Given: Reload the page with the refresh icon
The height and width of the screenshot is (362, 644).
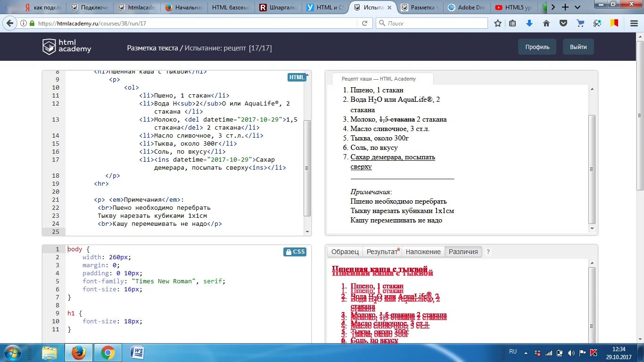Looking at the screenshot, I should click(x=364, y=23).
